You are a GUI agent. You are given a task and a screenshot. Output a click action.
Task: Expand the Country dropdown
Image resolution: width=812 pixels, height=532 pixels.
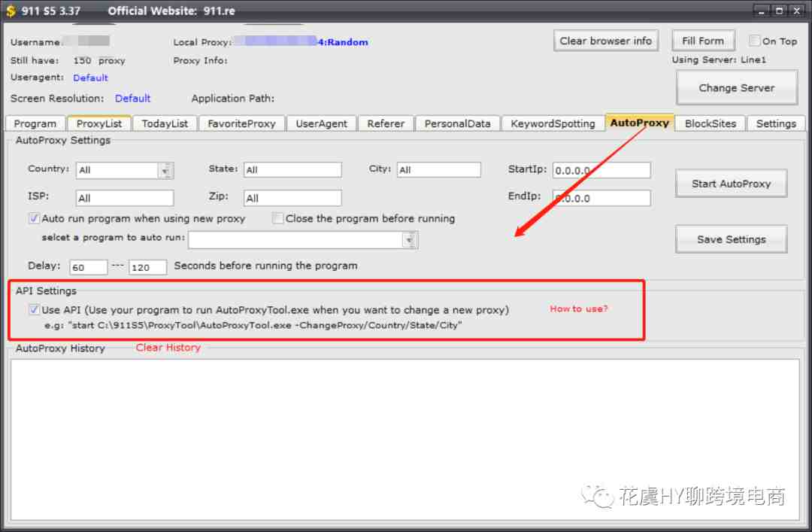coord(165,170)
